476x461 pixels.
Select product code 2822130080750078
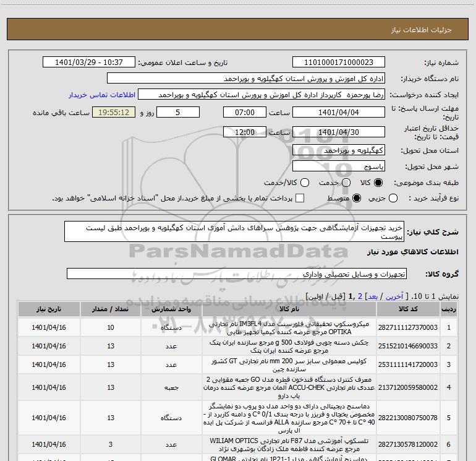pos(408,418)
